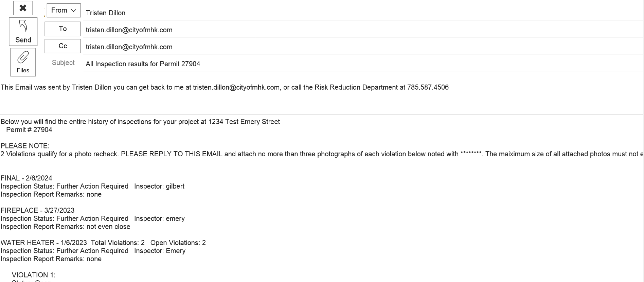Click the email address in the body's first line

[236, 87]
